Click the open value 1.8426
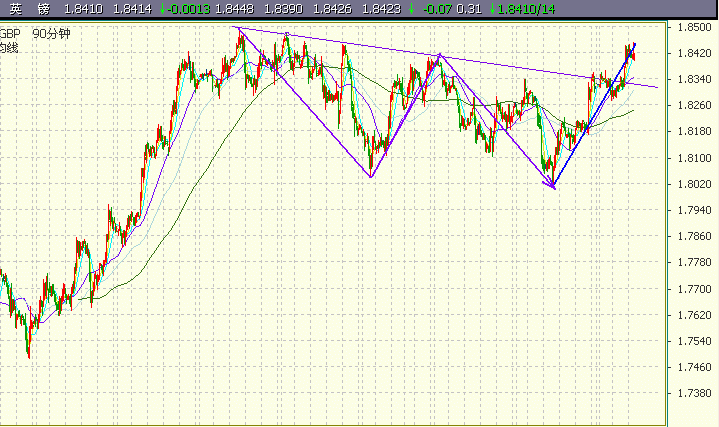 click(x=332, y=9)
